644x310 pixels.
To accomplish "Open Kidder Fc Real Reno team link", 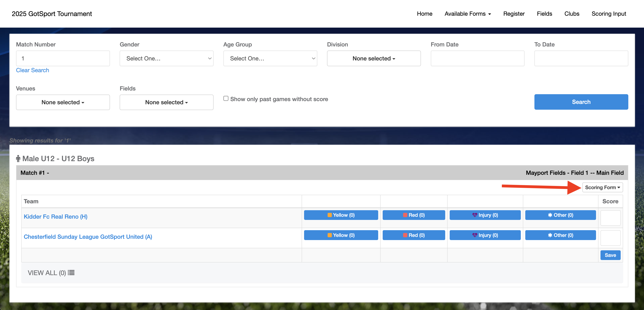I will [x=55, y=217].
